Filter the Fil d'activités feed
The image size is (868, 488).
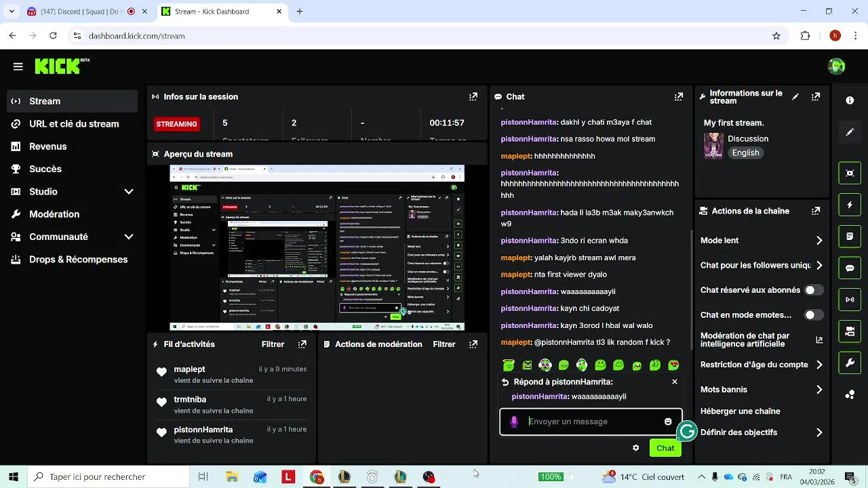[x=273, y=344]
